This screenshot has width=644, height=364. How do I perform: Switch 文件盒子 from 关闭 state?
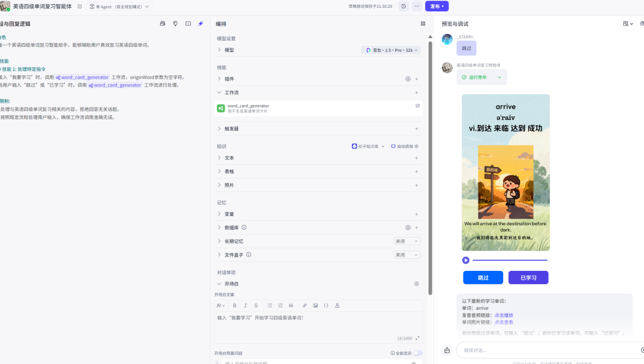coord(406,254)
